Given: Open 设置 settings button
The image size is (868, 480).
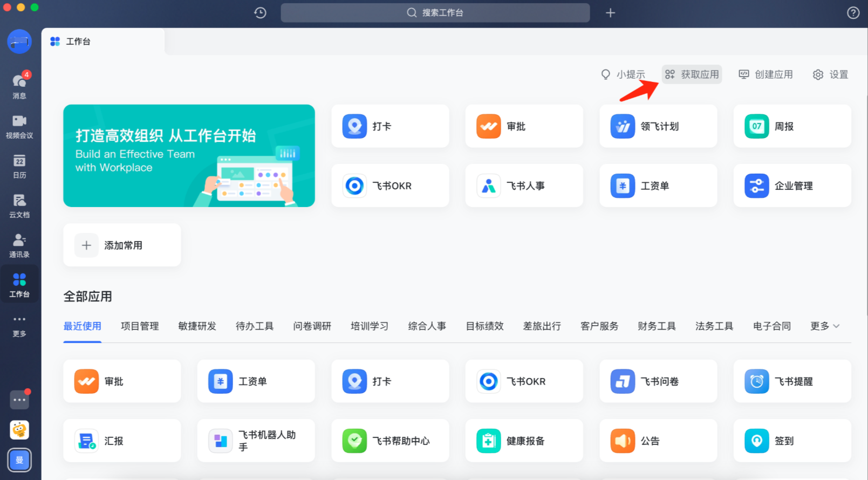Looking at the screenshot, I should (x=830, y=74).
